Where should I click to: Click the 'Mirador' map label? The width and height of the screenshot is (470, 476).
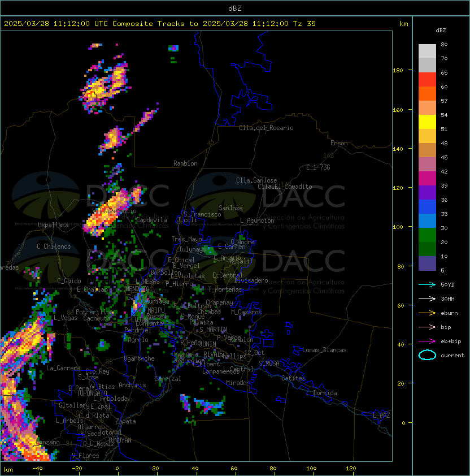point(238,383)
